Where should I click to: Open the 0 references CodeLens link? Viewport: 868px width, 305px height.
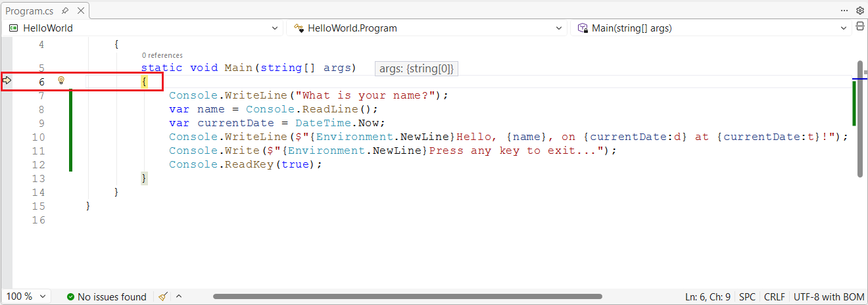162,56
